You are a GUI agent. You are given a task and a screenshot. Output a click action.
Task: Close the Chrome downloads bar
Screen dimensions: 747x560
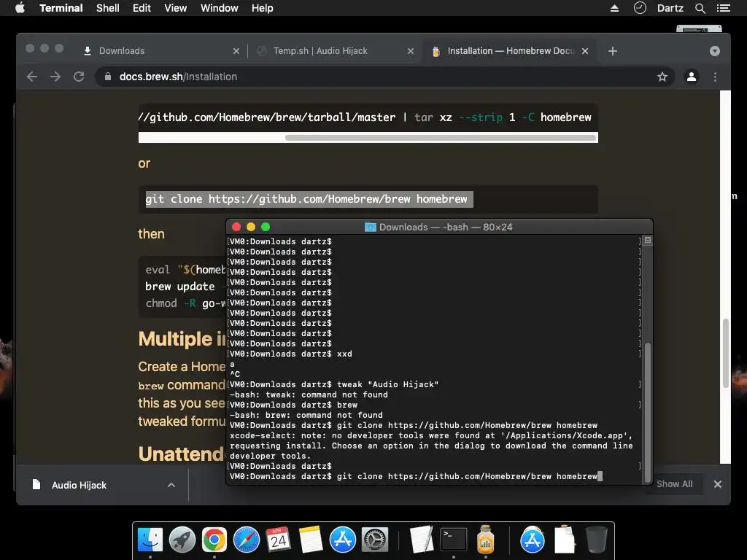[x=718, y=484]
